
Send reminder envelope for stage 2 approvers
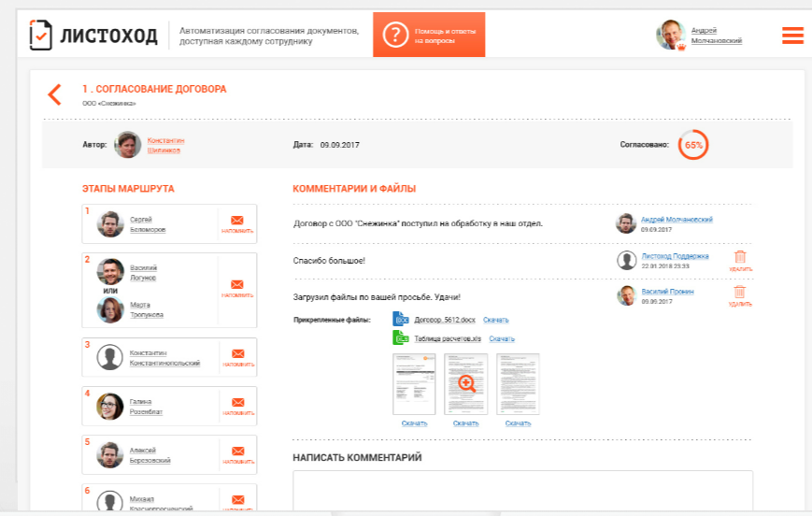click(x=237, y=284)
